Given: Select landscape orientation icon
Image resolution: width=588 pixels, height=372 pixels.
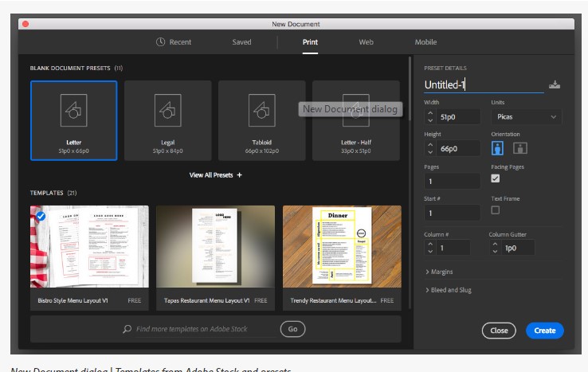Looking at the screenshot, I should click(x=519, y=148).
